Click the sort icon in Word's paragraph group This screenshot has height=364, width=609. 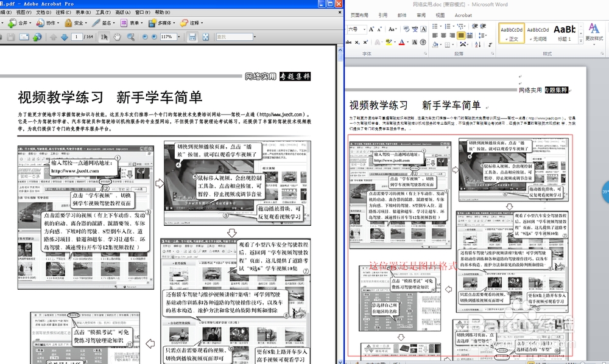pos(477,44)
